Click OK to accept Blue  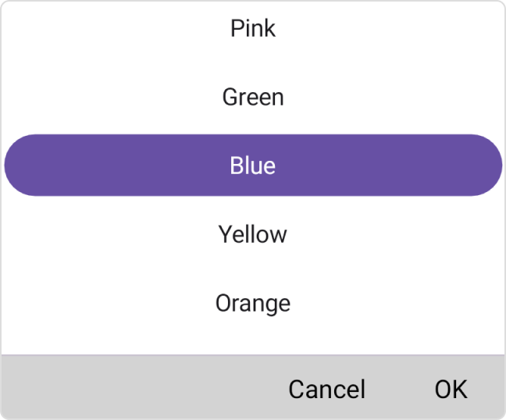(451, 389)
